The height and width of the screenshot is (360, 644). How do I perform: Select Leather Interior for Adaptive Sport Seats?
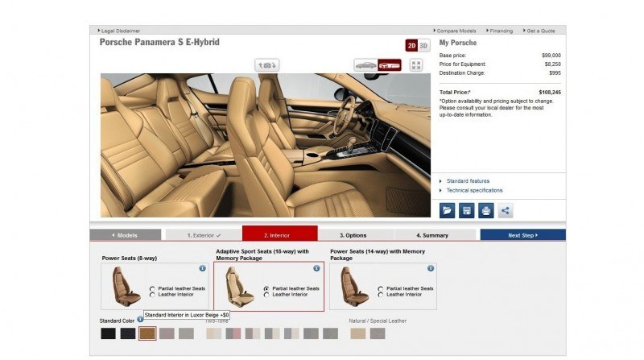click(266, 295)
